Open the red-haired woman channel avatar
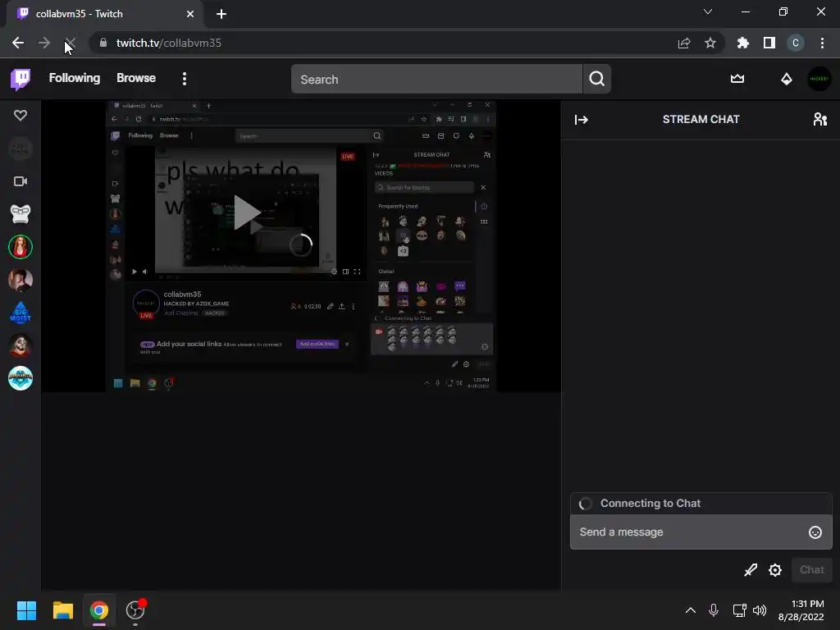This screenshot has width=840, height=630. tap(21, 247)
